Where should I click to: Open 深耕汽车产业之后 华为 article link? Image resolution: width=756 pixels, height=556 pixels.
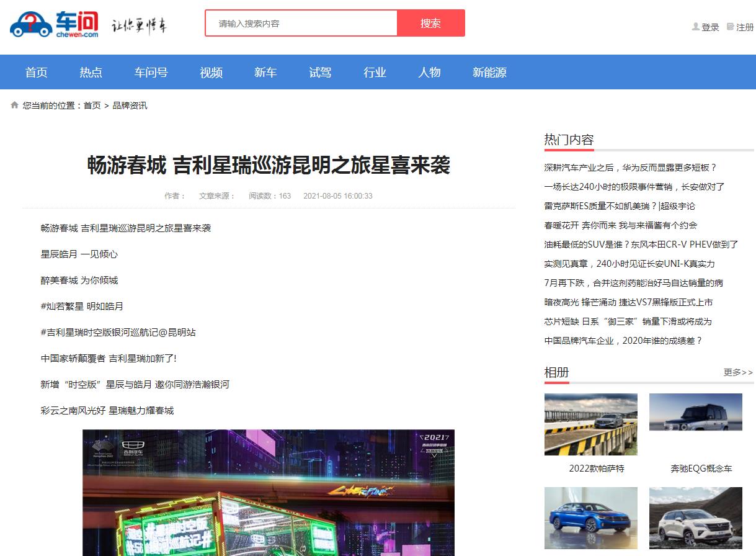tap(631, 168)
